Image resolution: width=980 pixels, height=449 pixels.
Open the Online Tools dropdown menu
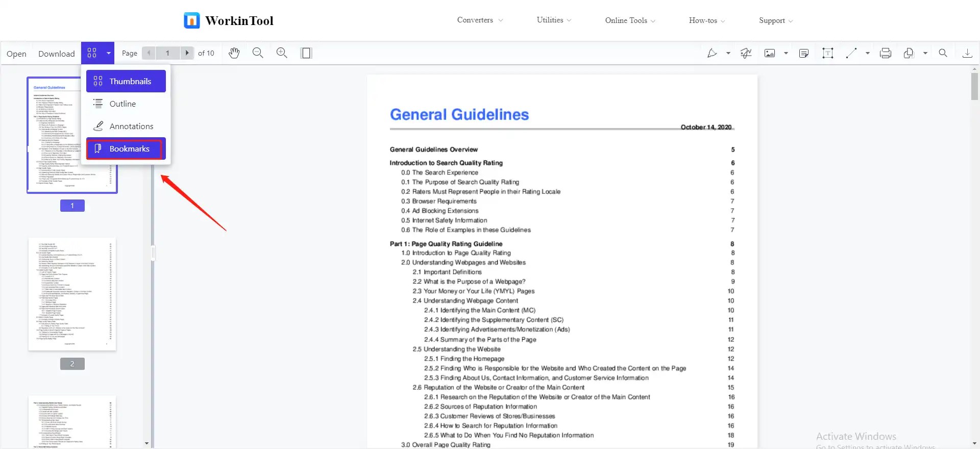(630, 20)
